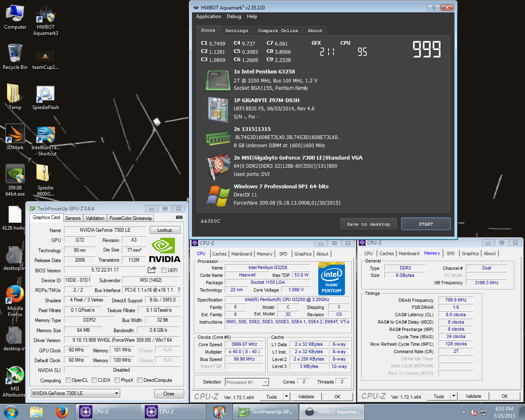
Task: Click OK in right CPU-Z window
Action: point(504,396)
